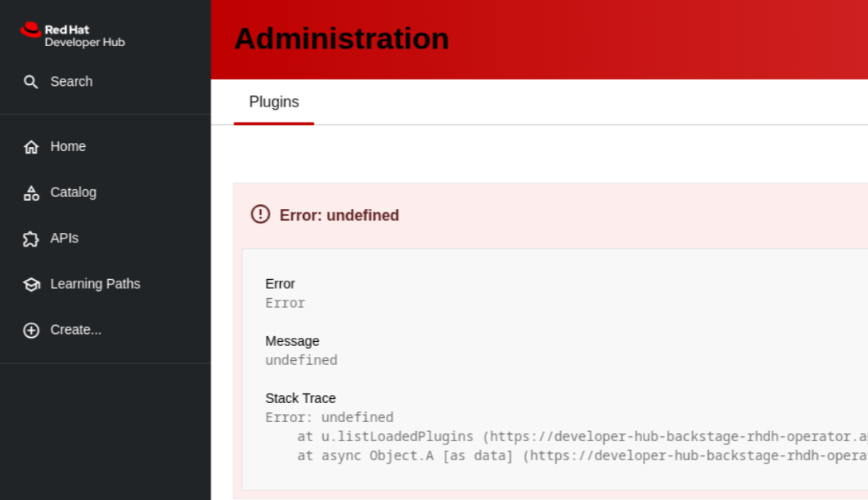Viewport: 868px width, 500px height.
Task: Navigate to the APIs label in sidebar
Action: coord(64,238)
